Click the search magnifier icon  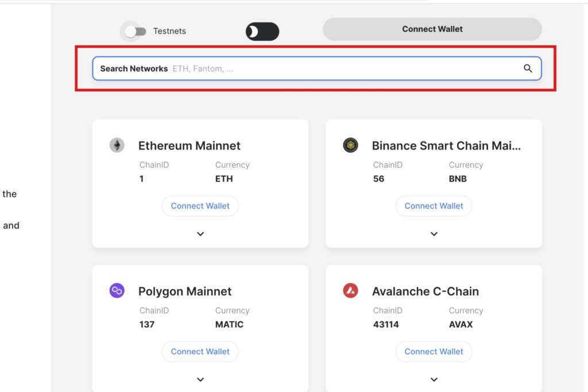click(x=528, y=68)
